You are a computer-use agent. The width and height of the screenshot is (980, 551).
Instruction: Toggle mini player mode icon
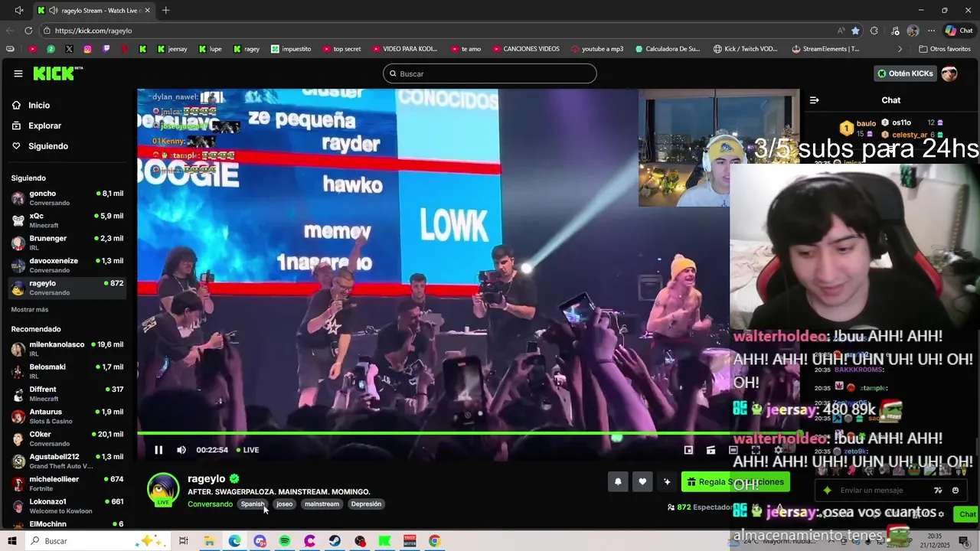688,450
